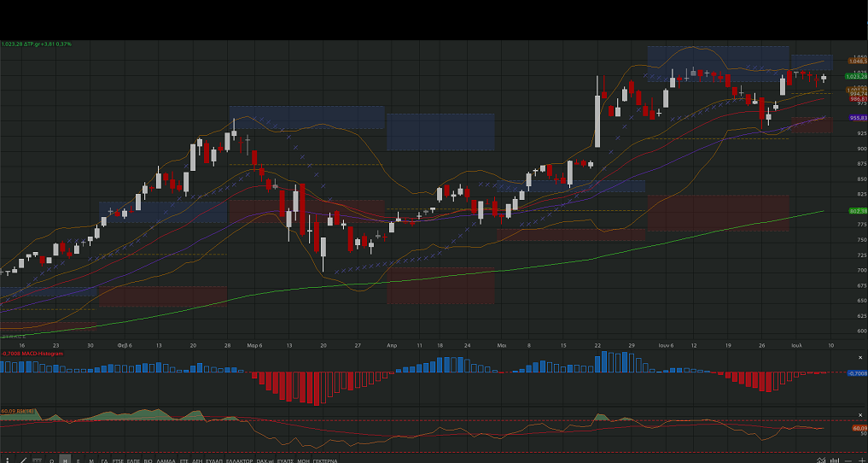Open the horizontal lines tool icon
This screenshot has width=868, height=463.
37,460
